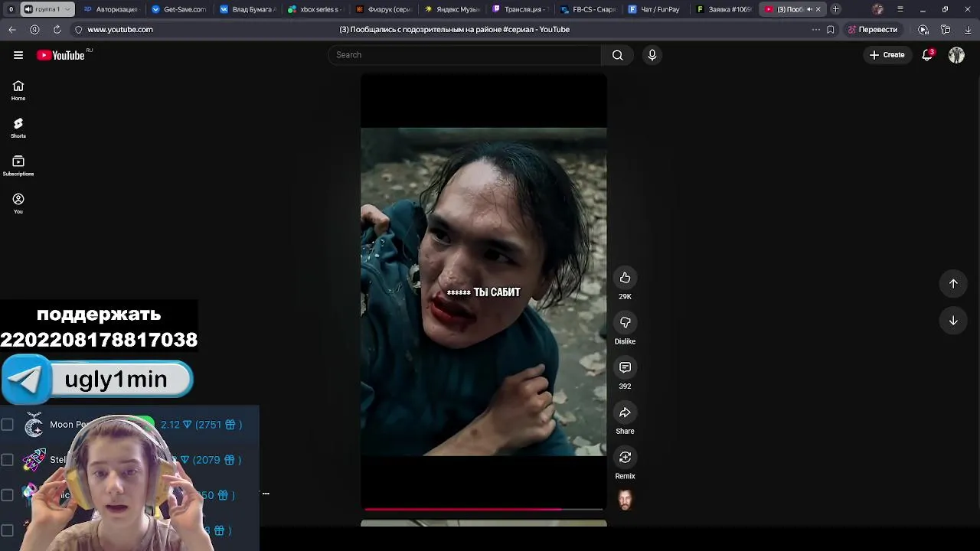Click the 2202208178817038 number
This screenshot has height=551, width=980.
coord(99,340)
